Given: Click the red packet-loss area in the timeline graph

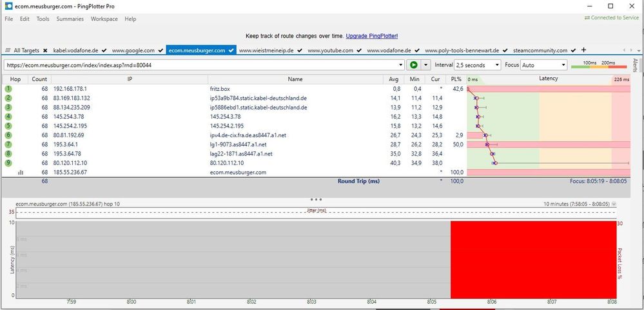Looking at the screenshot, I should (534, 260).
